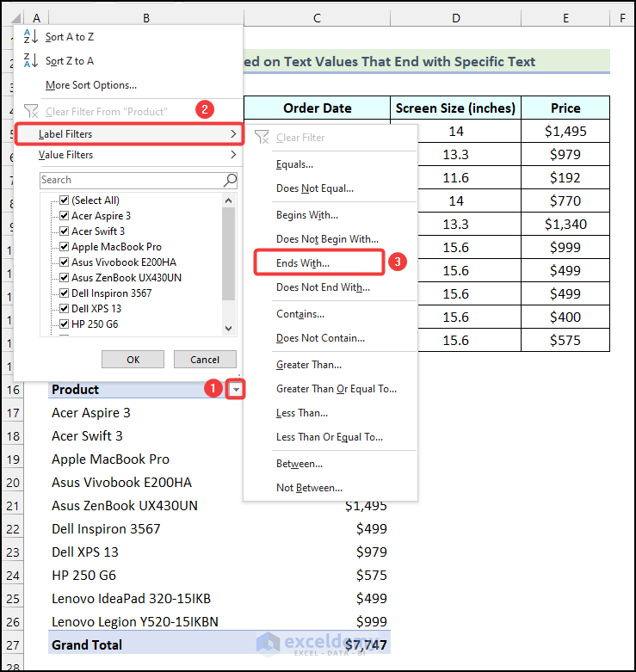Select row 20 header
636x672 pixels.
(13, 483)
